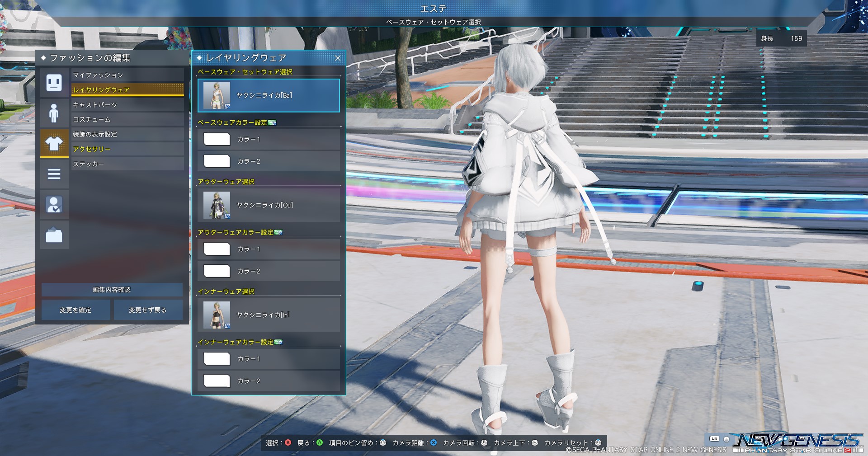This screenshot has height=456, width=868.
Task: Click the インナーウェア選択 section header
Action: pos(226,291)
